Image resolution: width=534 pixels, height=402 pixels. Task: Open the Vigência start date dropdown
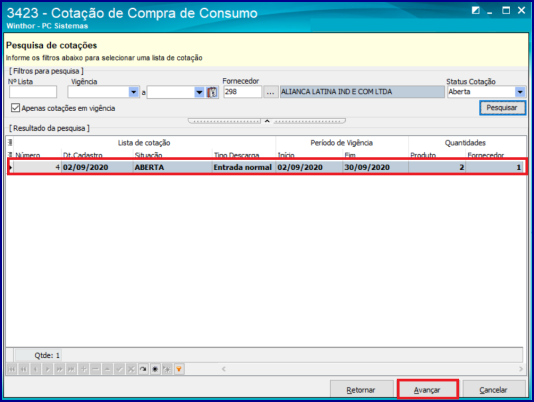pyautogui.click(x=134, y=92)
